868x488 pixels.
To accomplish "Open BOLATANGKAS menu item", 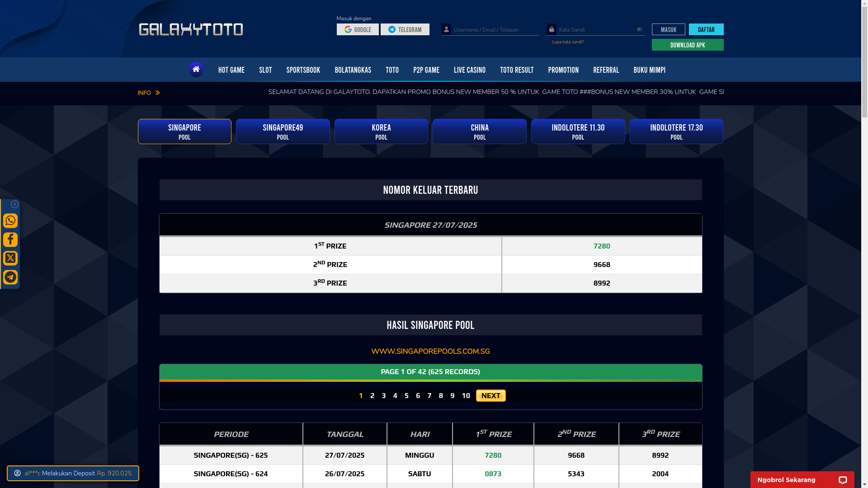I will (x=353, y=70).
